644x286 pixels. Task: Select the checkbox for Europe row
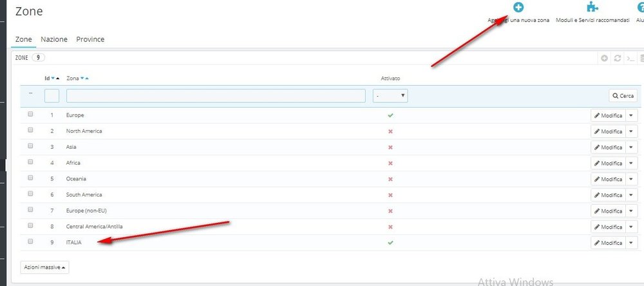pos(30,114)
